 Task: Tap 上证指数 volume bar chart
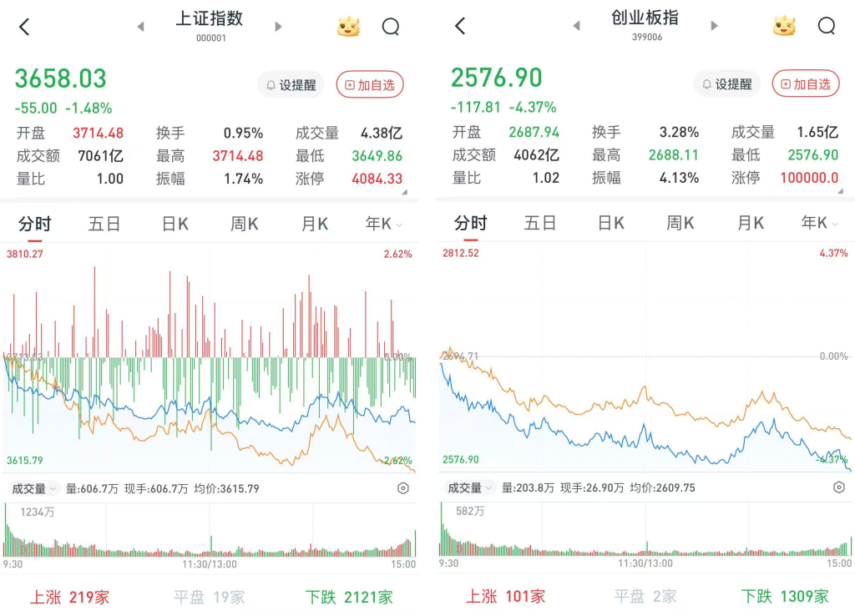pyautogui.click(x=210, y=530)
